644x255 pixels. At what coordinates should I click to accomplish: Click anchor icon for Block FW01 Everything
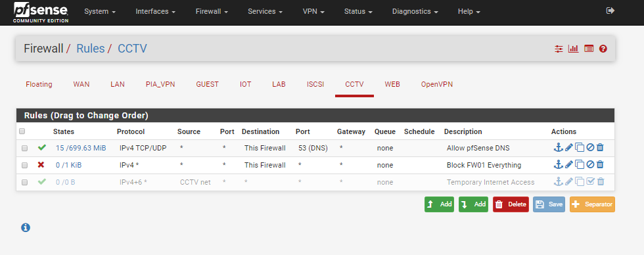tap(558, 165)
